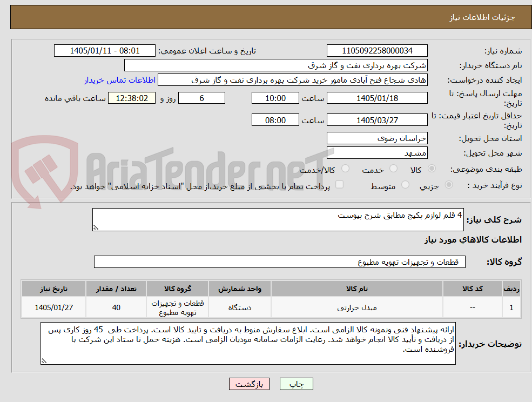Click the چاپ (print) button
Viewport: 532px width, 402px height.
coord(296,384)
